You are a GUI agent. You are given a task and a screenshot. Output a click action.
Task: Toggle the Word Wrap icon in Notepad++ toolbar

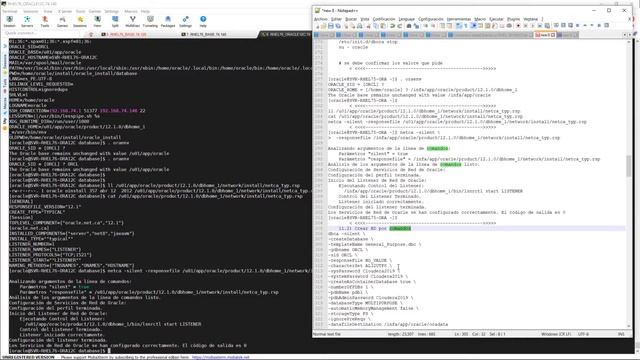pos(459,26)
